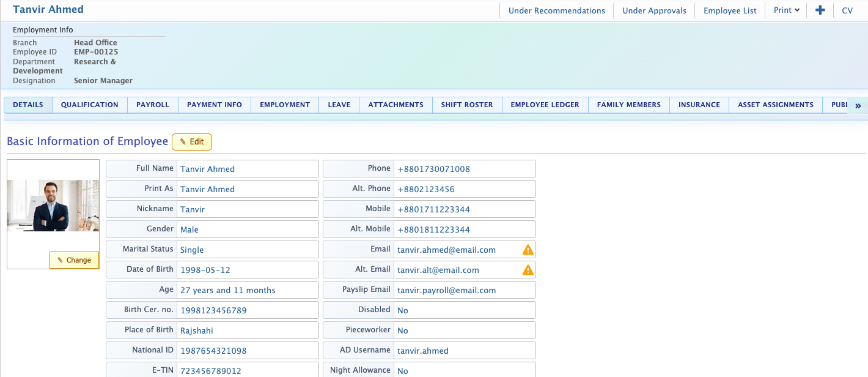868x377 pixels.
Task: Switch to the DETAILS tab
Action: 28,105
